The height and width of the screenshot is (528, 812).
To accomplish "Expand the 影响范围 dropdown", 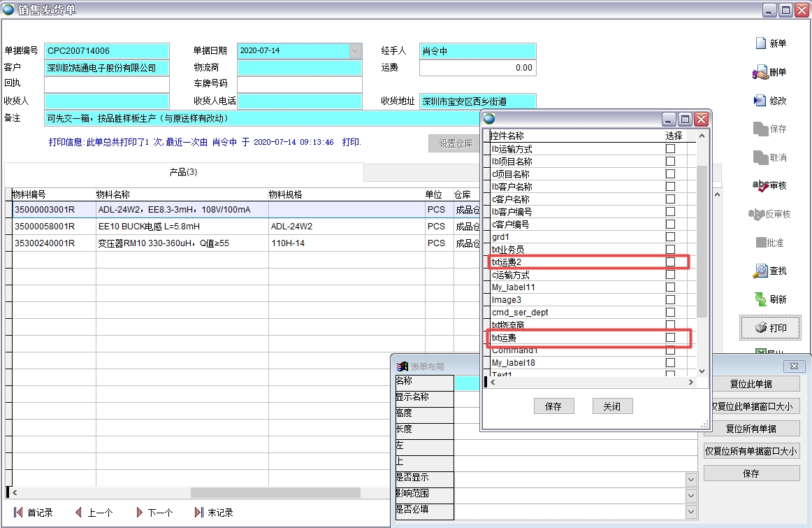I will pyautogui.click(x=690, y=495).
